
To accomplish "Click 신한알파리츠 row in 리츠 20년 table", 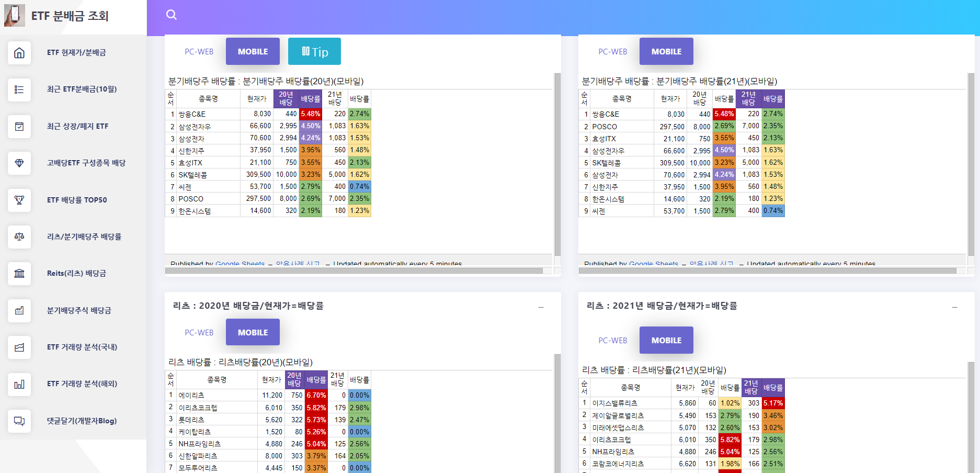I will (268, 456).
